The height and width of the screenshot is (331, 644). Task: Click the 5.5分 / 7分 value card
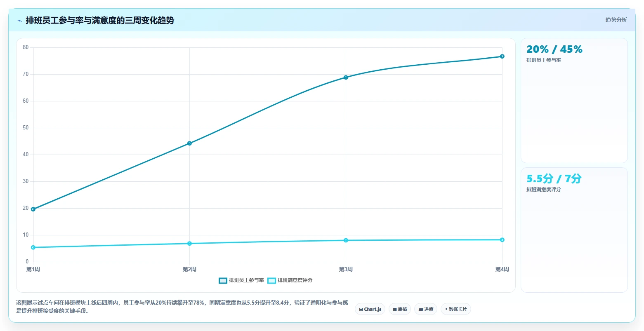pos(574,230)
